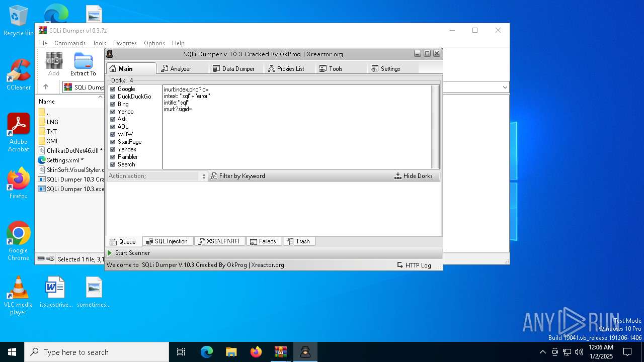Open Adobe Acrobat desktop shortcut
Viewport: 644px width, 362px height.
click(19, 133)
